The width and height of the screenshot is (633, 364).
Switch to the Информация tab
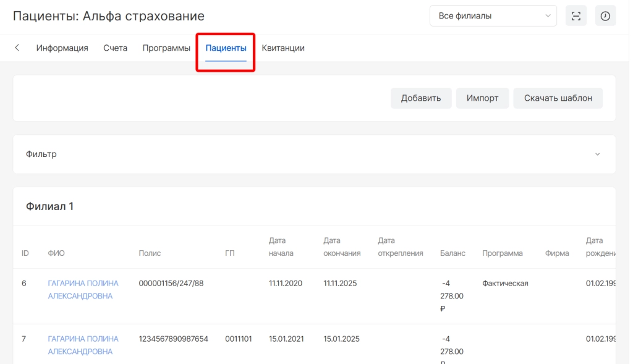tap(62, 48)
